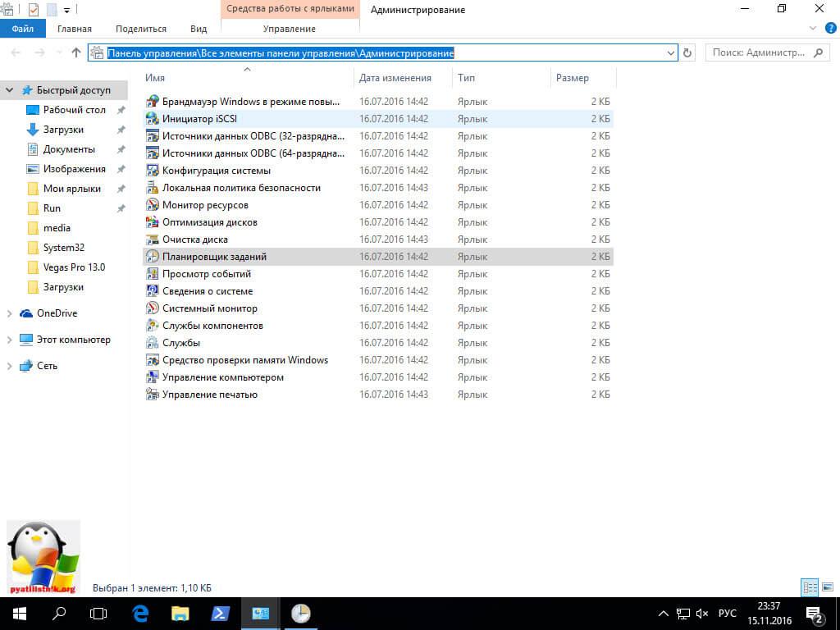840x630 pixels.
Task: Open Microsoft Edge from the taskbar
Action: pos(139,614)
